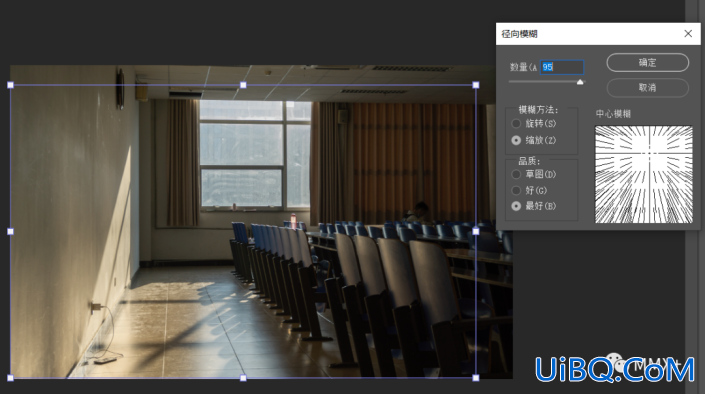Viewport: 705px width, 394px height.
Task: Click the bottom-right transform handle
Action: coord(476,378)
